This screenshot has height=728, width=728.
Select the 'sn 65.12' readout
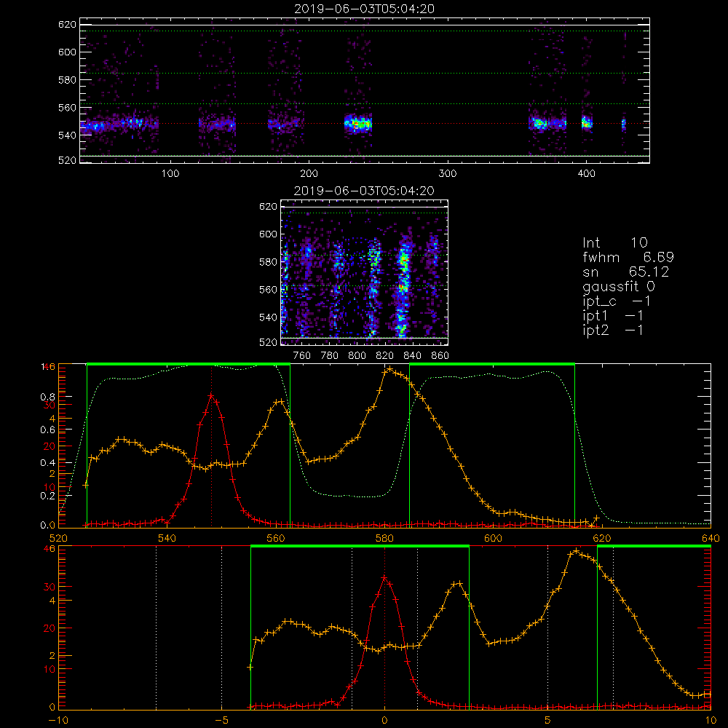(x=626, y=272)
